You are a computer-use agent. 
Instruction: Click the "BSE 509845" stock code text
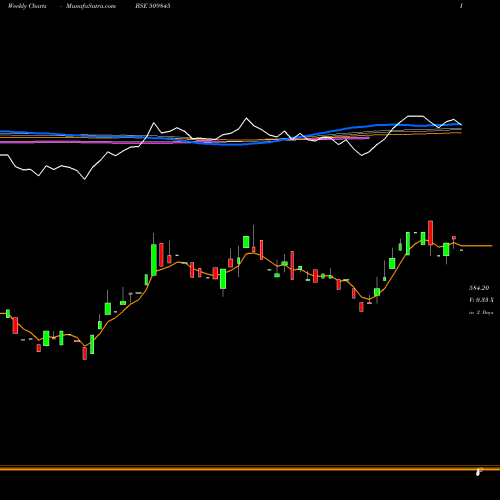coord(153,6)
